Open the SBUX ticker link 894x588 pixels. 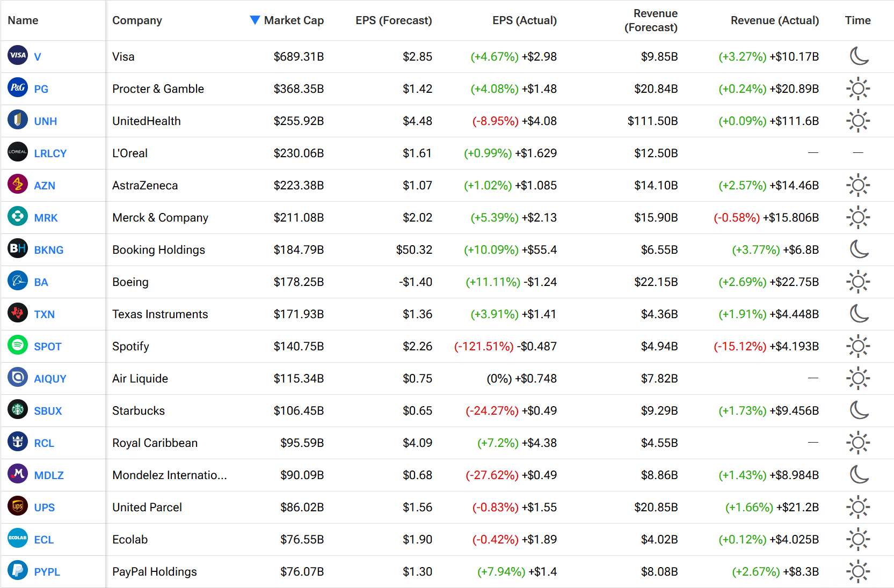point(48,411)
